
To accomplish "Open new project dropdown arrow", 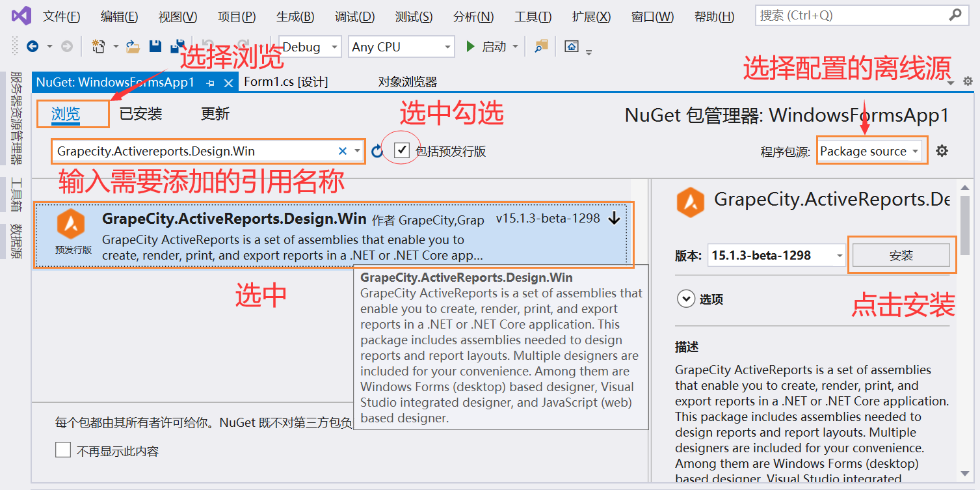I will 116,47.
